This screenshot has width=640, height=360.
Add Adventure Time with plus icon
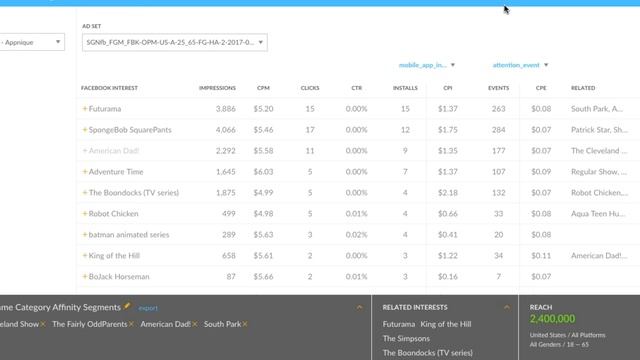click(85, 172)
